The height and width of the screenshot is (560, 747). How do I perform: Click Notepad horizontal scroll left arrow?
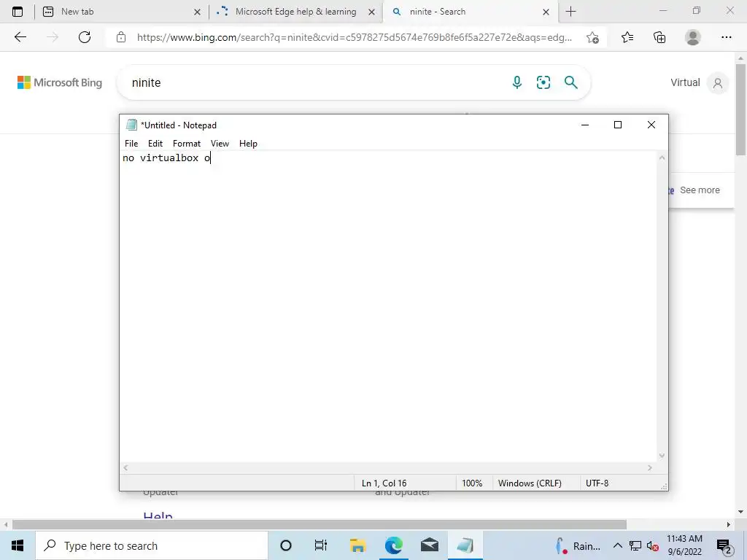(x=125, y=467)
